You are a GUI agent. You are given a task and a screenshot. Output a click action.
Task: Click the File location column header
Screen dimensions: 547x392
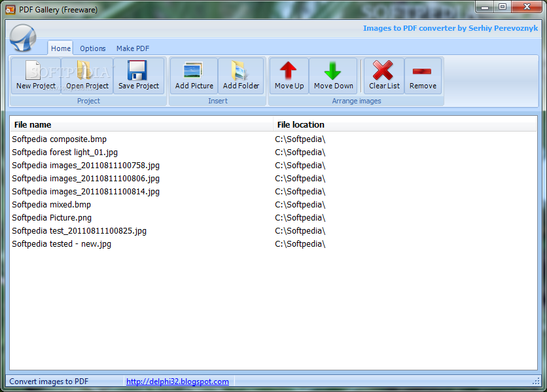click(404, 124)
